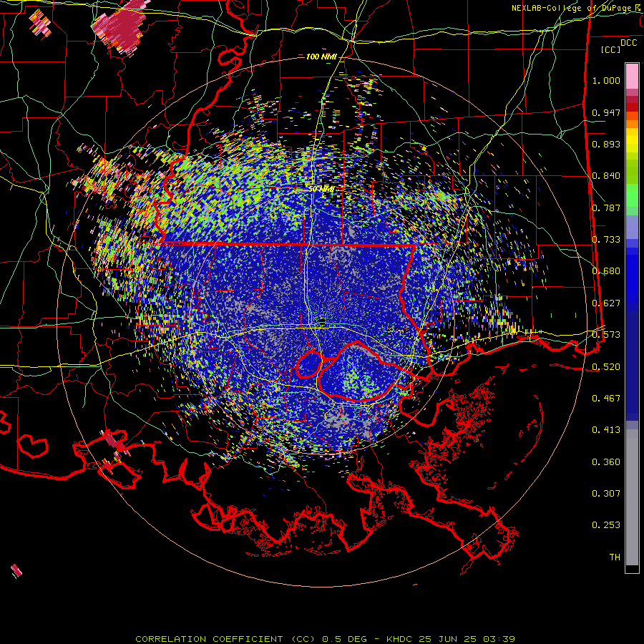
Task: Select the 0.840 scale value
Action: tap(606, 176)
